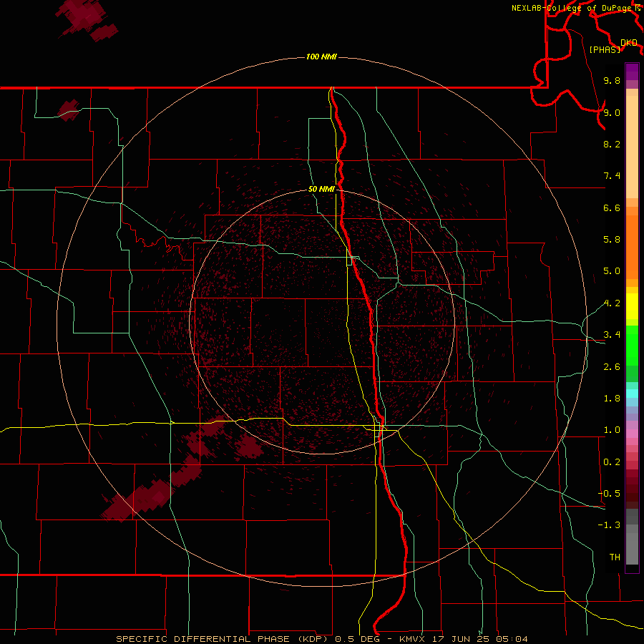Pick the bright green segment of color scale
The width and height of the screenshot is (644, 644).
[x=632, y=346]
